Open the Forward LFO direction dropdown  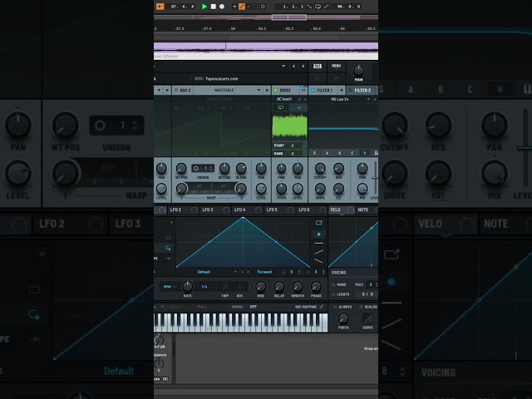coord(264,272)
